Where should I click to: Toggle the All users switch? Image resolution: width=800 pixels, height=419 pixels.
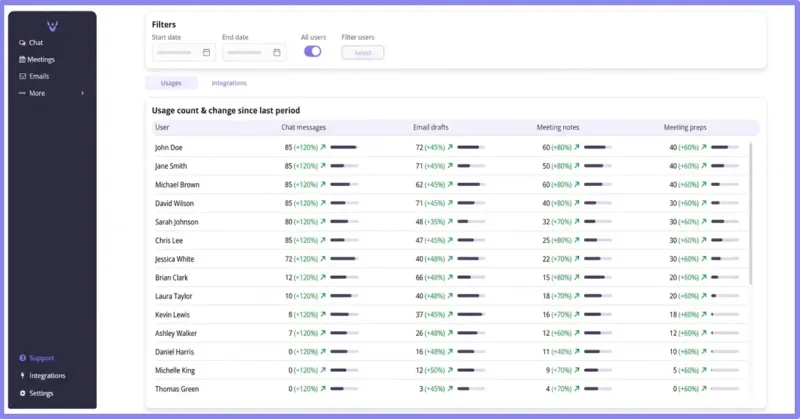point(313,52)
